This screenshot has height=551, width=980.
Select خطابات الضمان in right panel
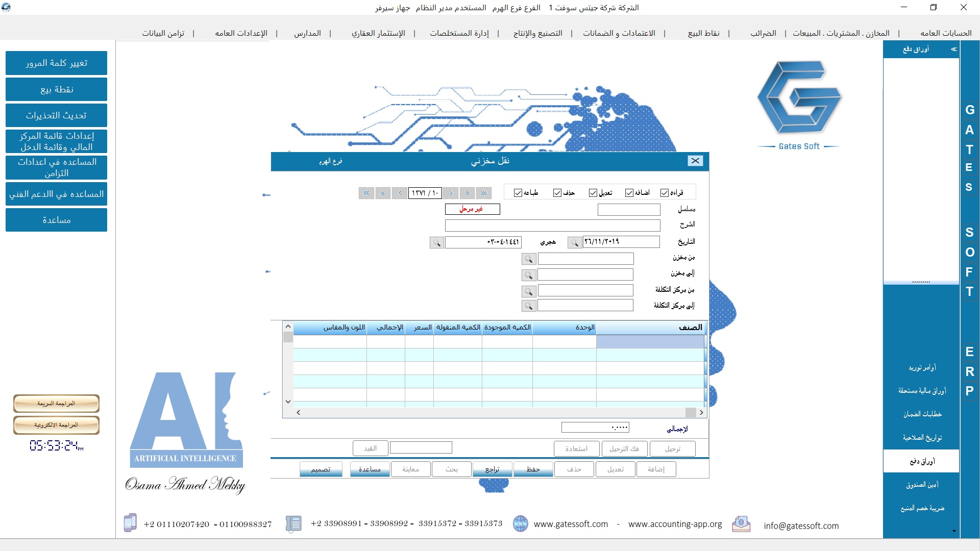click(922, 414)
